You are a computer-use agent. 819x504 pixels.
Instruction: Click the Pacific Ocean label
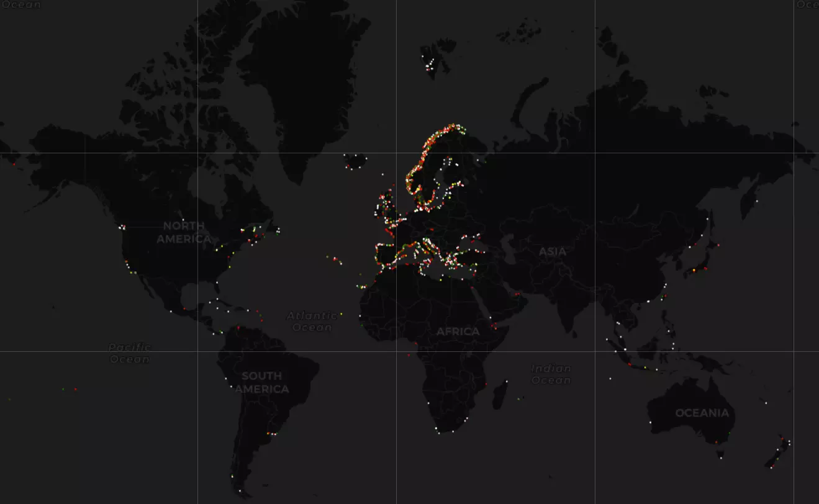[130, 353]
